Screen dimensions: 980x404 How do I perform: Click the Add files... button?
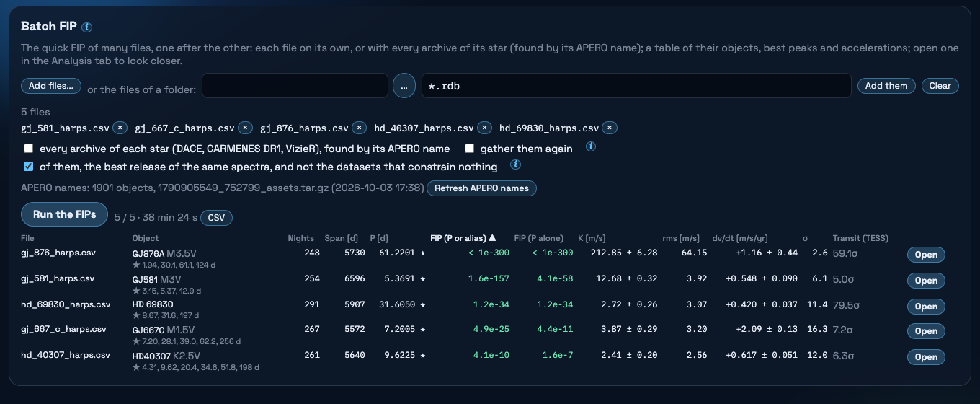coord(51,86)
